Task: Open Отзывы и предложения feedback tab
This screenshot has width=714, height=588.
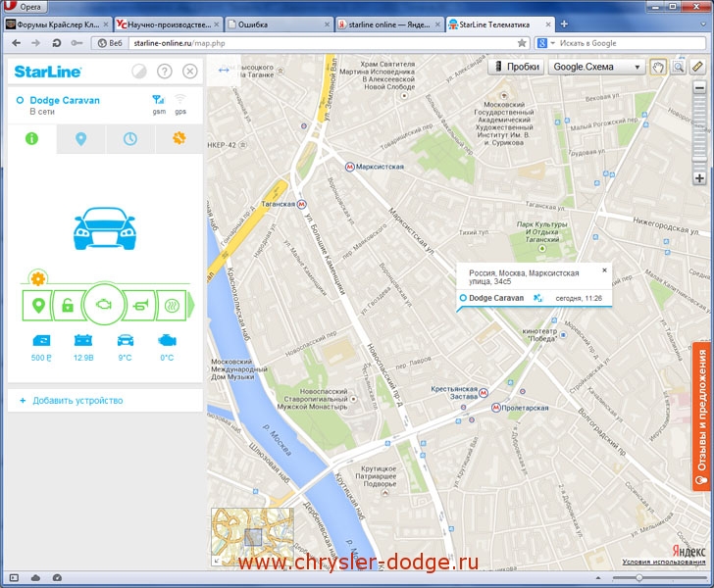Action: (x=701, y=416)
